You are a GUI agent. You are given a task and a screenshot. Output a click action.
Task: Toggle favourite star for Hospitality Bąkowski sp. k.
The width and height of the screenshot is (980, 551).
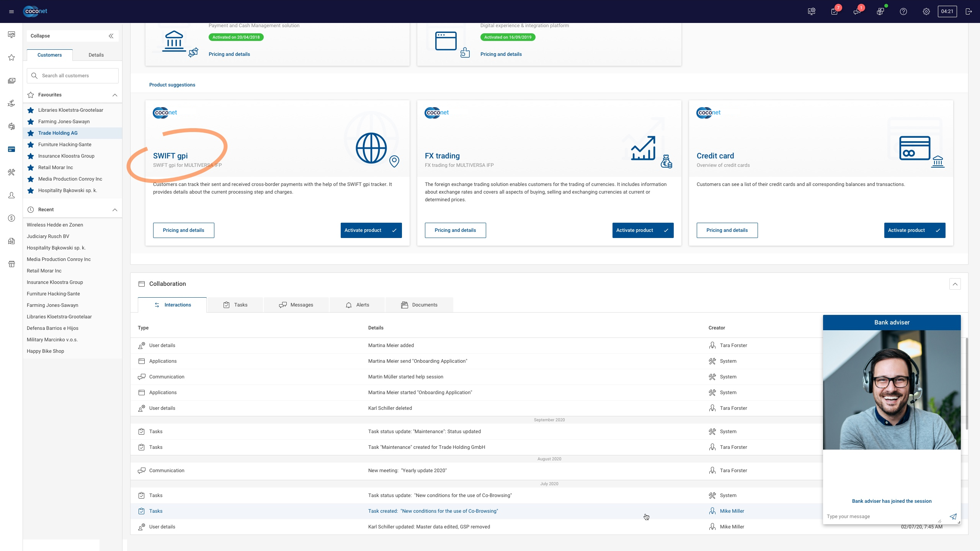click(x=31, y=191)
